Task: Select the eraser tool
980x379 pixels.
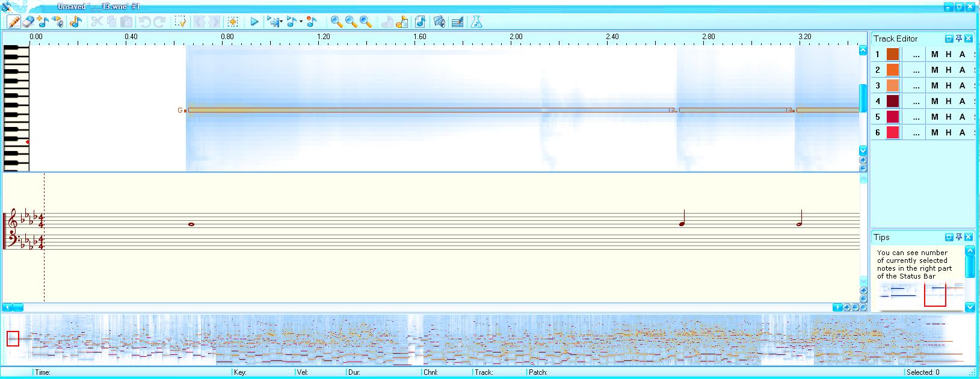Action: pyautogui.click(x=28, y=22)
